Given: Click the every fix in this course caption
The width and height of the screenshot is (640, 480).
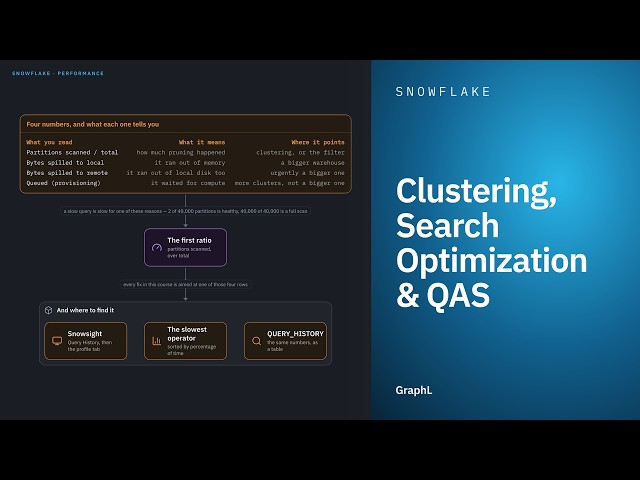Looking at the screenshot, I should [185, 284].
